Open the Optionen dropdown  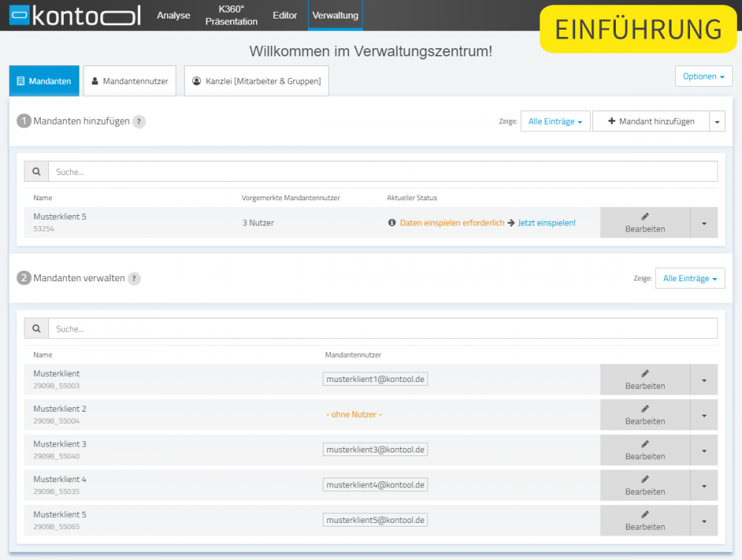point(703,76)
